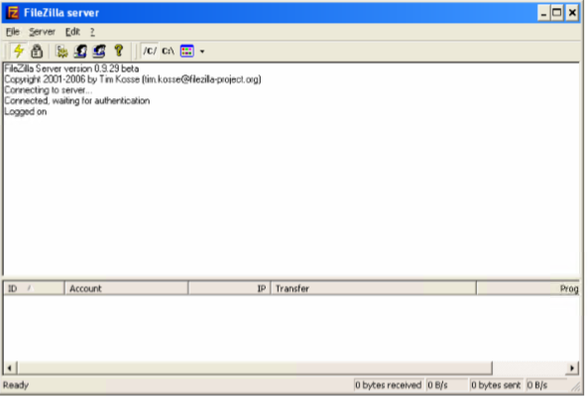Toggle the server lock padlock icon
This screenshot has width=588, height=400.
tap(36, 51)
